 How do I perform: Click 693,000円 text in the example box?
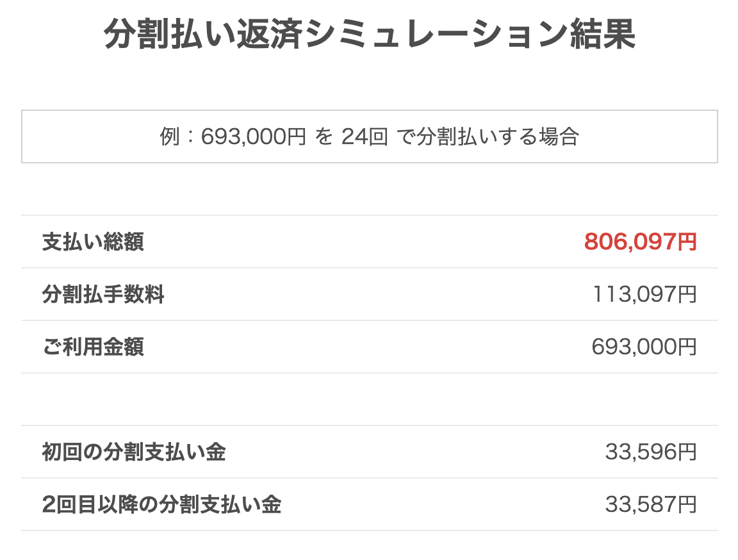(254, 137)
